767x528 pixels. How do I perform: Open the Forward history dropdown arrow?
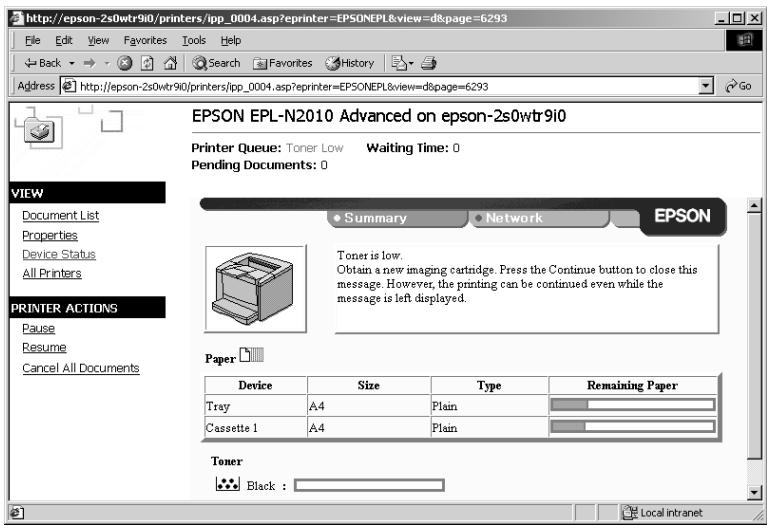tap(107, 63)
